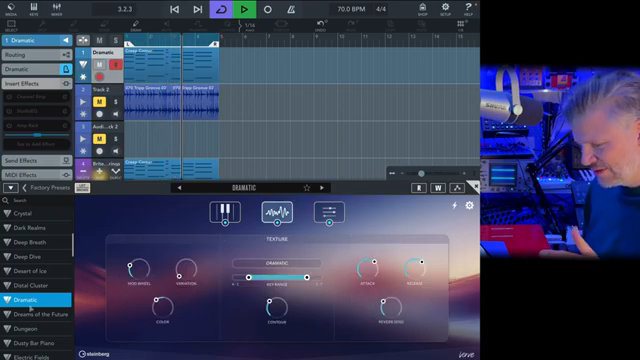Click the 70.0 BPM tempo field
This screenshot has height=360, width=640.
coord(351,9)
